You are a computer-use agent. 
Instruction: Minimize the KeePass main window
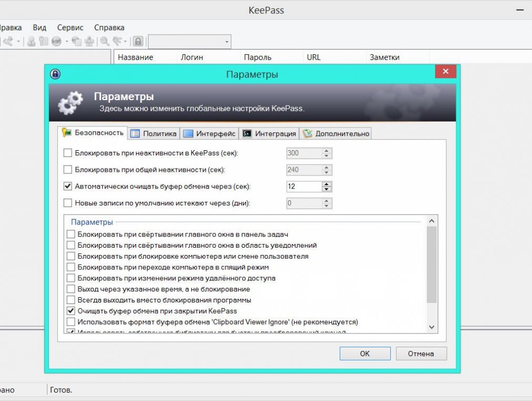click(520, 10)
